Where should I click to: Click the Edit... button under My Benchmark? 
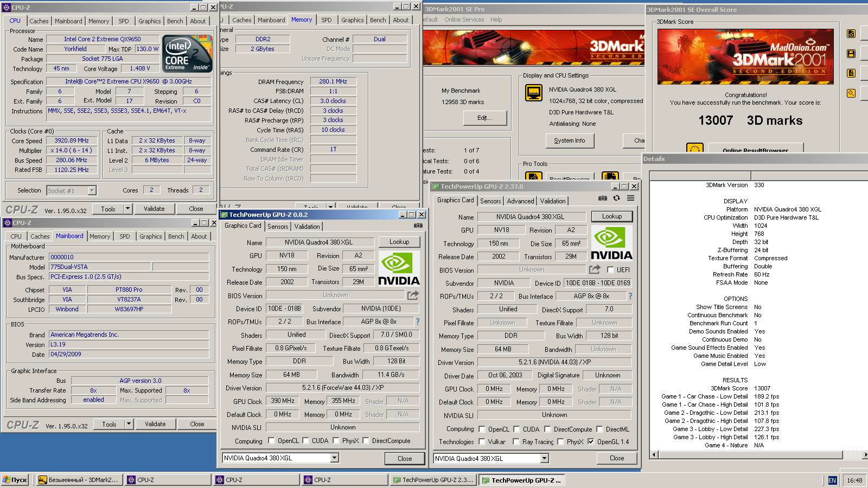point(485,118)
